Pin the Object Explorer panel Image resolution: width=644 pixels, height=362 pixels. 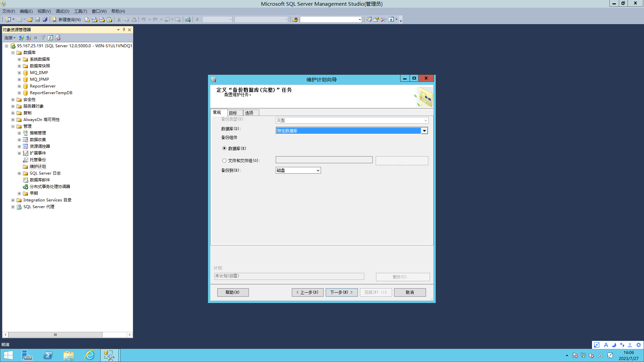[124, 29]
